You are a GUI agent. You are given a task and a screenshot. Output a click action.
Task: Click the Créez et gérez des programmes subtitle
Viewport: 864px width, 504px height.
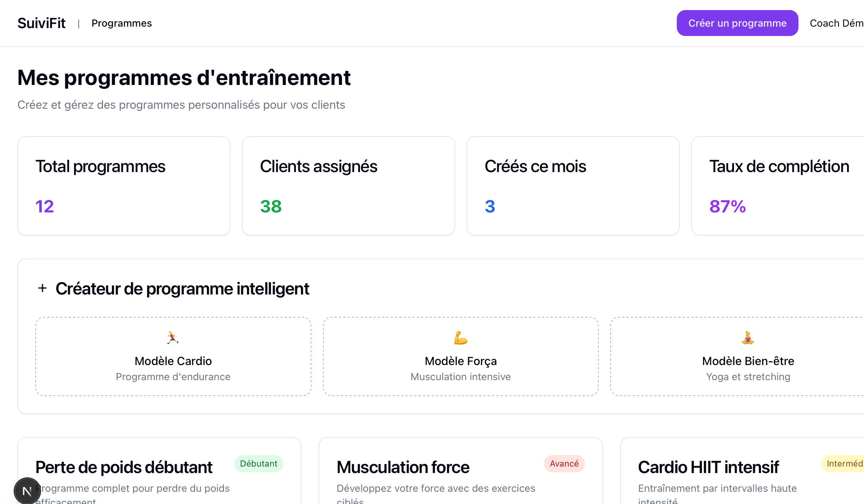tap(181, 105)
